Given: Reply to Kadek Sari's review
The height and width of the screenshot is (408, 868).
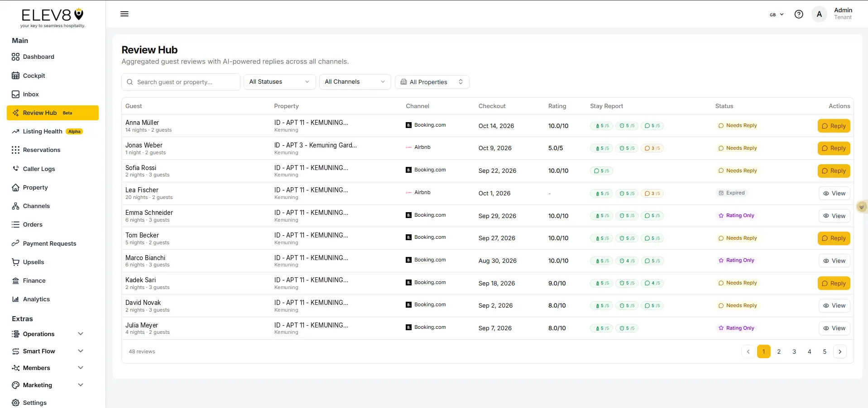Looking at the screenshot, I should (834, 284).
